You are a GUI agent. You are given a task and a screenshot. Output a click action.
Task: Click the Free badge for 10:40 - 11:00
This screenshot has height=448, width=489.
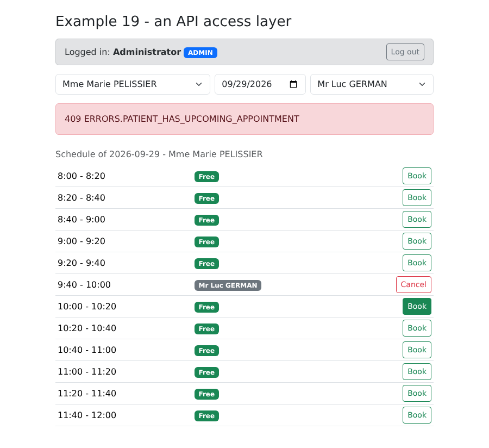tap(207, 350)
